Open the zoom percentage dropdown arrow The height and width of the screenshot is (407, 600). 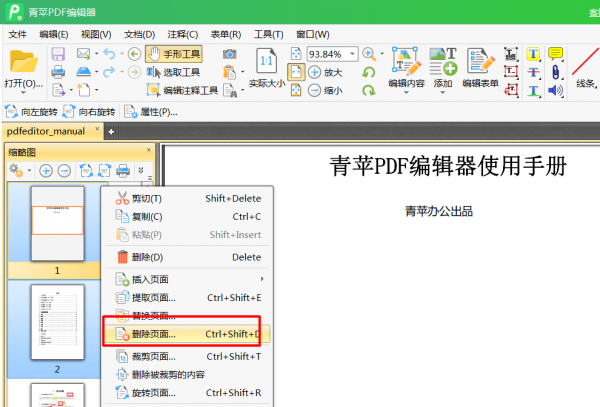click(x=352, y=54)
